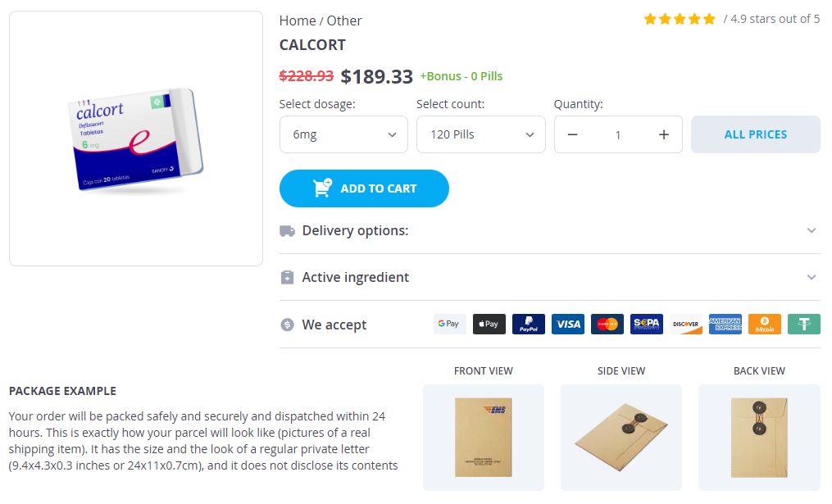Viewport: 832px width, 504px height.
Task: Open the 120 Pills count dropdown
Action: pyautogui.click(x=480, y=134)
